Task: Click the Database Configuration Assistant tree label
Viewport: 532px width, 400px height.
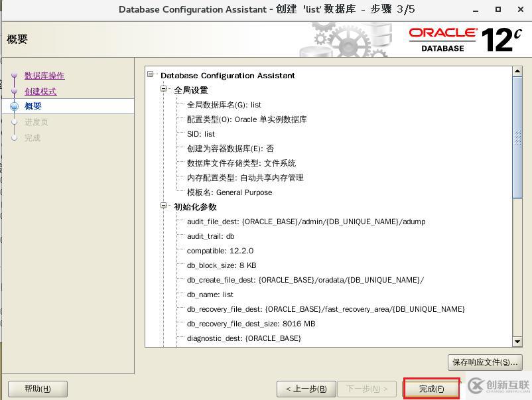Action: [228, 76]
